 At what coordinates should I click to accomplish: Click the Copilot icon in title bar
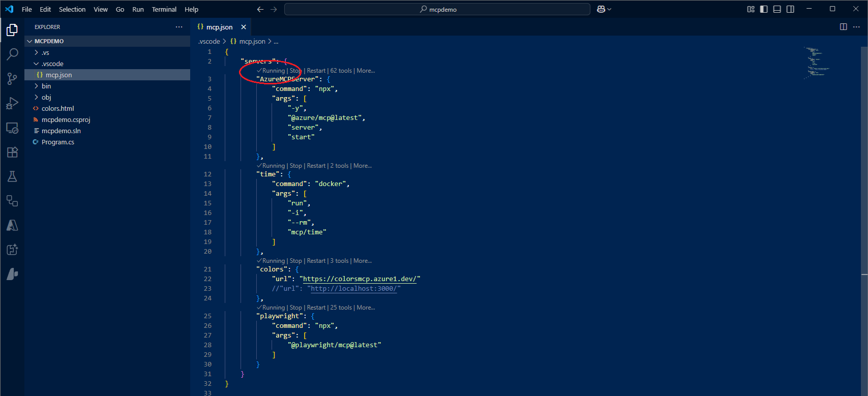tap(601, 9)
